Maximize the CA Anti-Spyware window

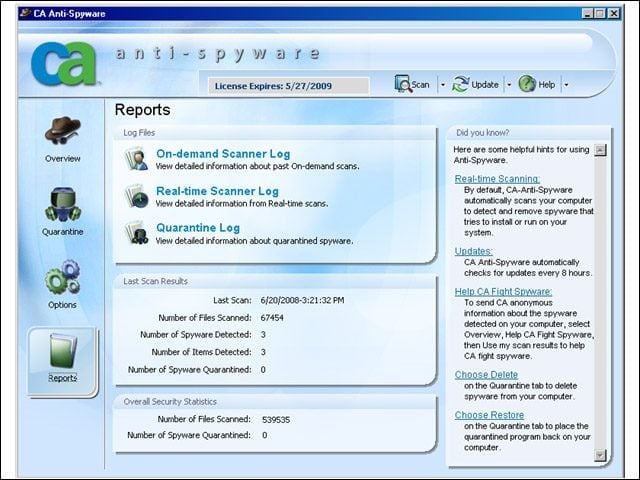600,13
